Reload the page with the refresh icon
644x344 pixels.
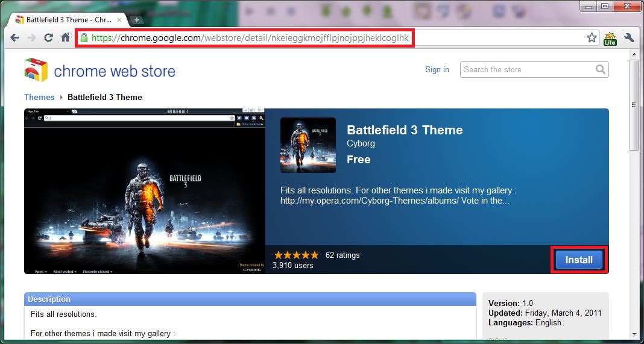pyautogui.click(x=48, y=38)
